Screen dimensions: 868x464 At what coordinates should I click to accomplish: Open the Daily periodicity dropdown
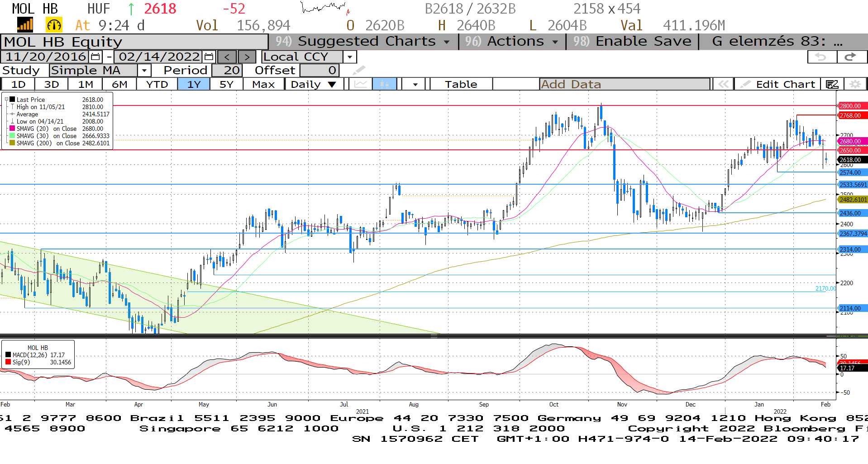coord(314,84)
